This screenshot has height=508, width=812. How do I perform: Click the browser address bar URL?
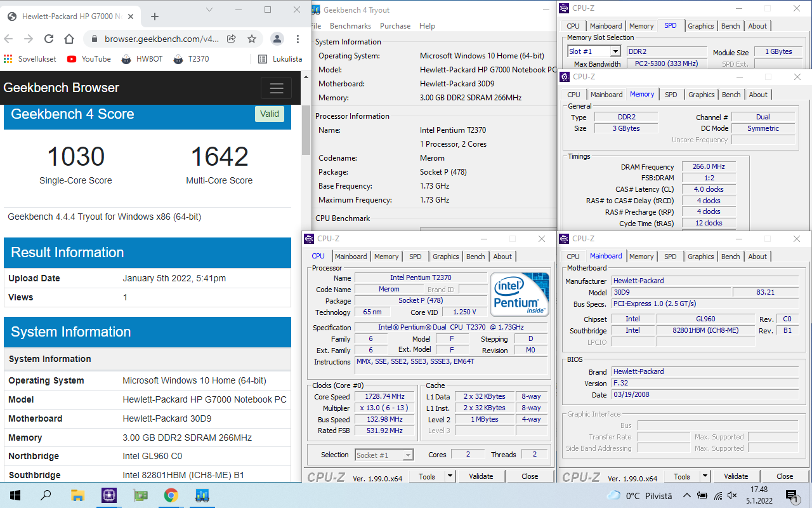161,39
